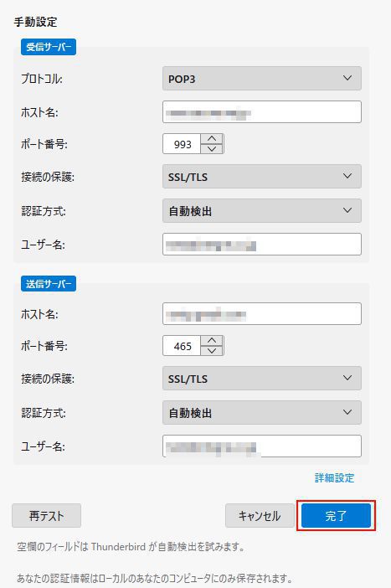This screenshot has height=588, width=391.
Task: Click the incoming server host name field
Action: (262, 111)
